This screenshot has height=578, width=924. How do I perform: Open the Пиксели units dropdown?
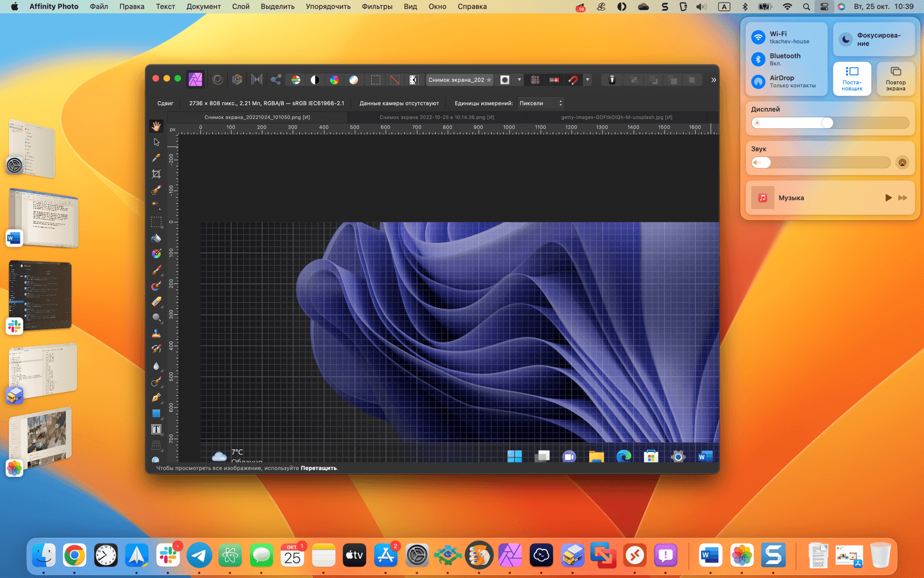541,103
